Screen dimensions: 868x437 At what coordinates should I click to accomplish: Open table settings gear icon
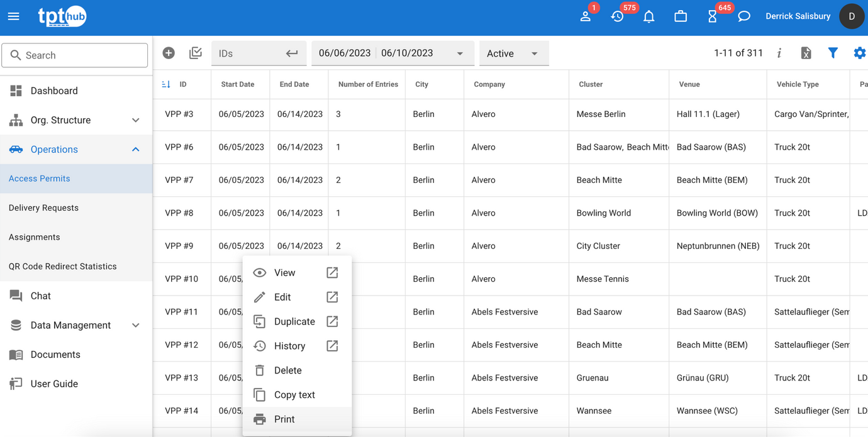point(859,53)
